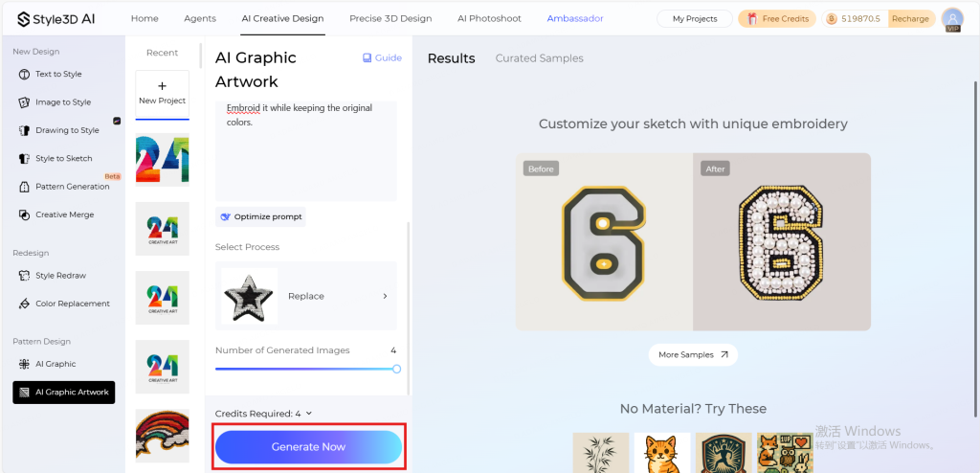This screenshot has height=473, width=980.
Task: Open the Text to Style tool
Action: click(x=51, y=74)
